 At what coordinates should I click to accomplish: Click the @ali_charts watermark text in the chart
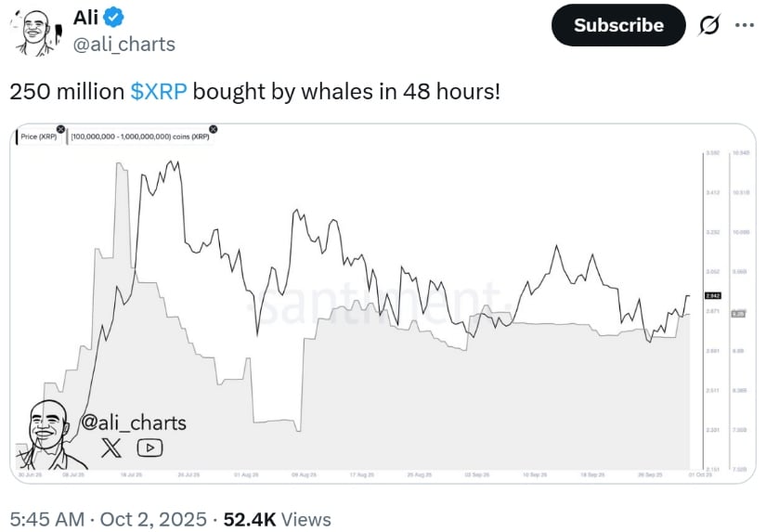coord(134,423)
